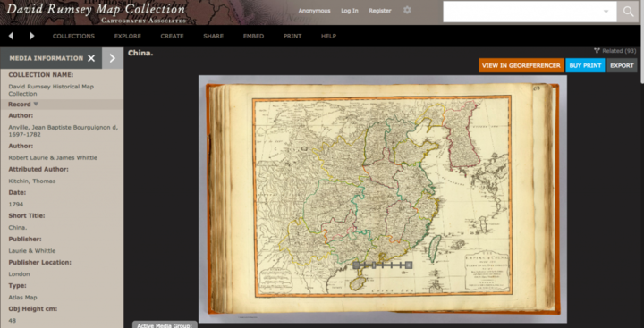Click View in Georeferencer button

pyautogui.click(x=521, y=65)
